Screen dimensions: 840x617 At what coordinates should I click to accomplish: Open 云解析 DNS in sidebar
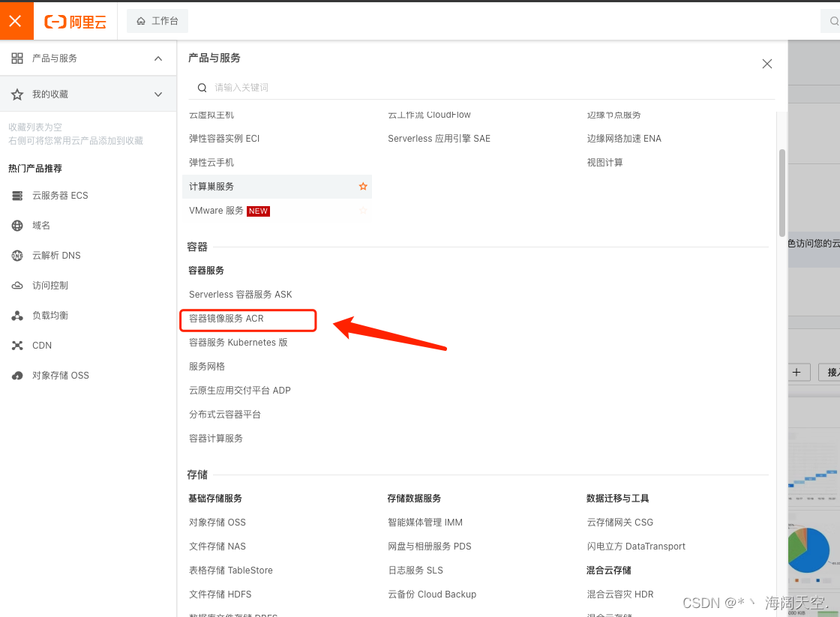pyautogui.click(x=56, y=256)
